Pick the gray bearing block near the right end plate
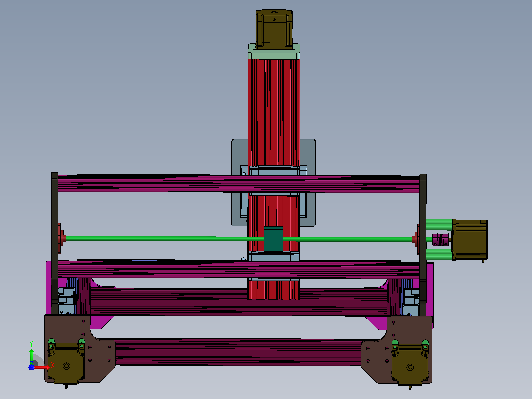532x399 pixels. [411, 302]
